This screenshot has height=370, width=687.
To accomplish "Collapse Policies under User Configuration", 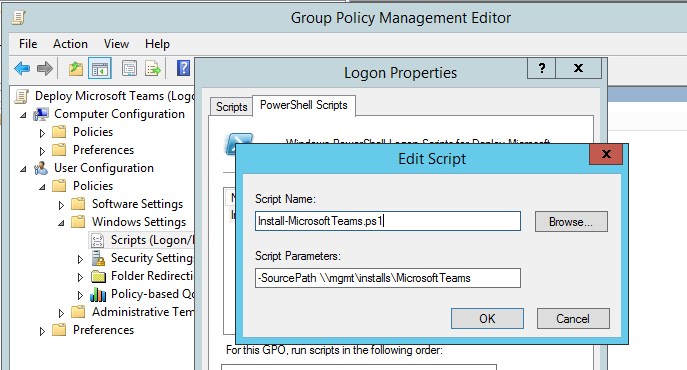I will [x=42, y=187].
